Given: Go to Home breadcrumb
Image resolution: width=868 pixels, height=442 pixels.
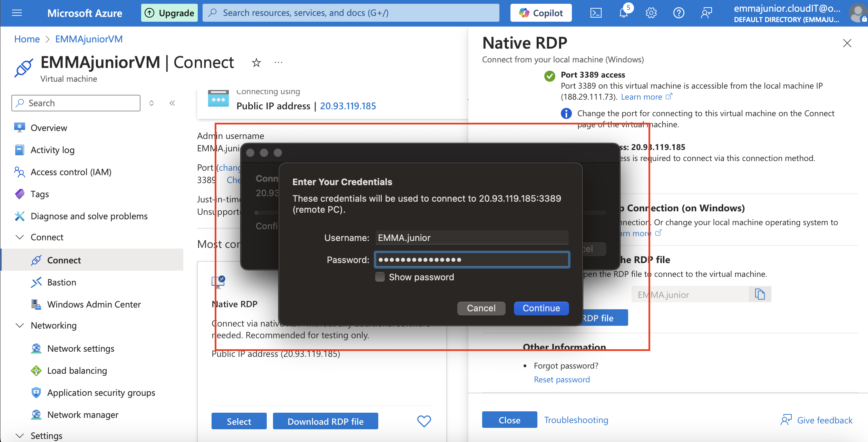Looking at the screenshot, I should pos(27,39).
